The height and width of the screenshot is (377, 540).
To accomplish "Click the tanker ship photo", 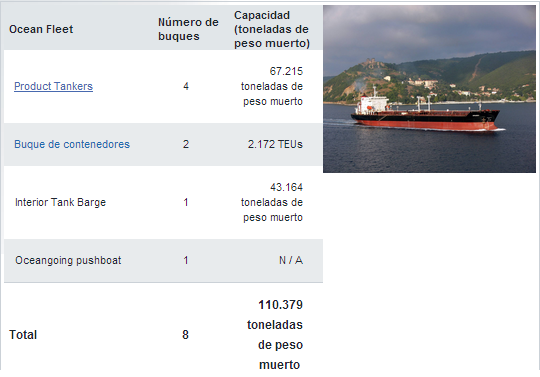I will (429, 88).
